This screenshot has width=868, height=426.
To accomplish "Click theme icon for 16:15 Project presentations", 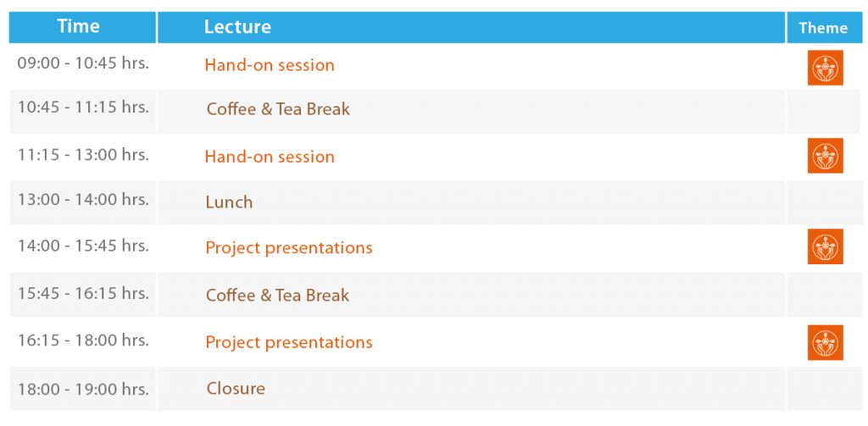I will point(825,342).
